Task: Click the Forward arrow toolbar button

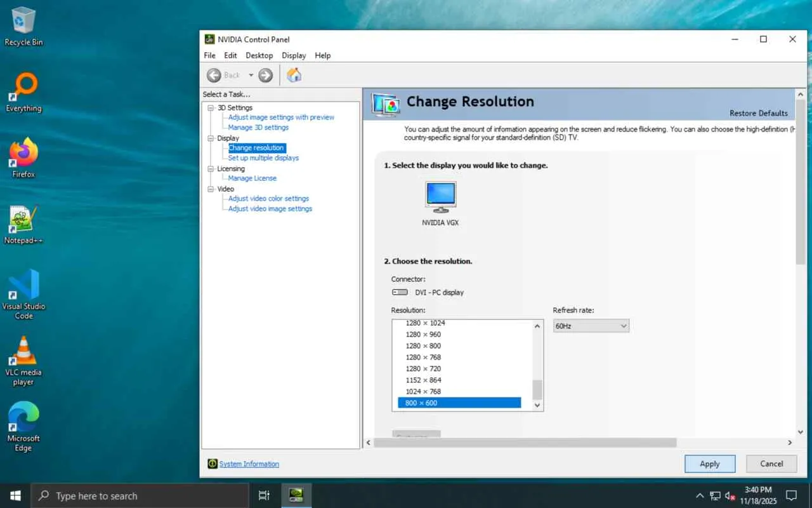Action: click(x=265, y=76)
